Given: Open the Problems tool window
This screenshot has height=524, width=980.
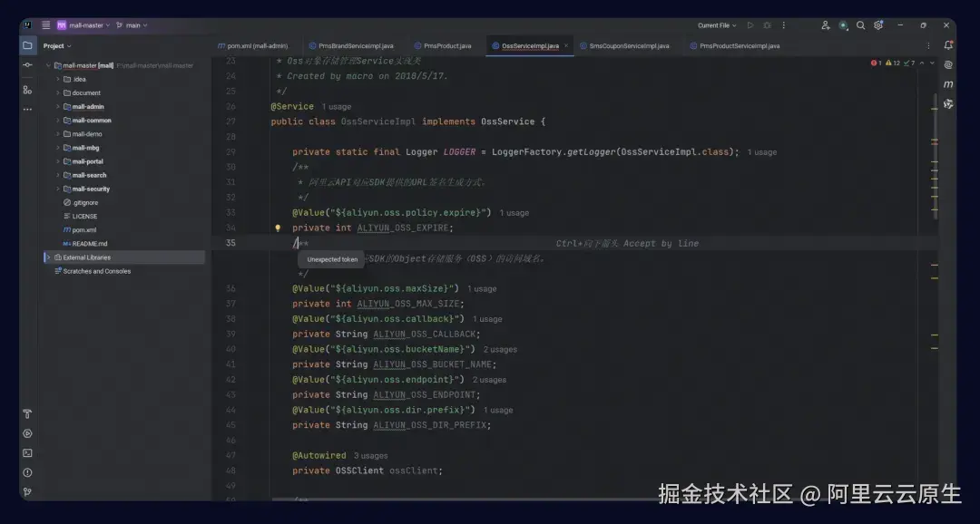Looking at the screenshot, I should coord(27,472).
